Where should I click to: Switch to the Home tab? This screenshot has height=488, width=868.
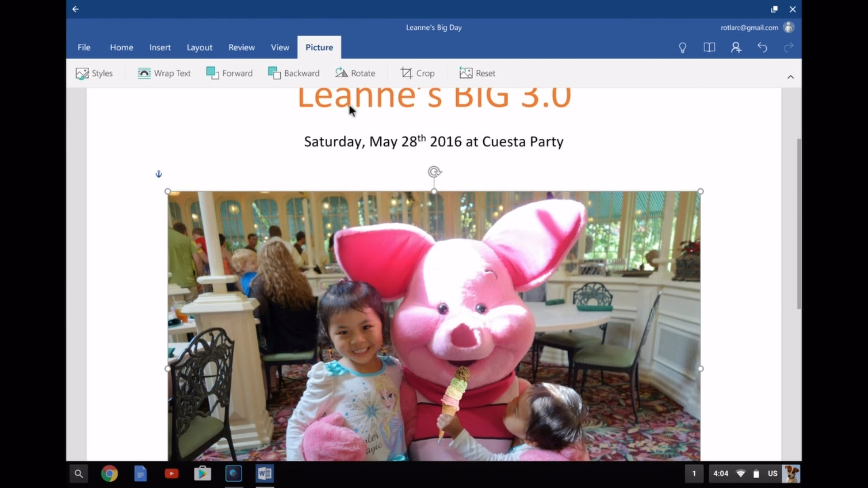122,47
